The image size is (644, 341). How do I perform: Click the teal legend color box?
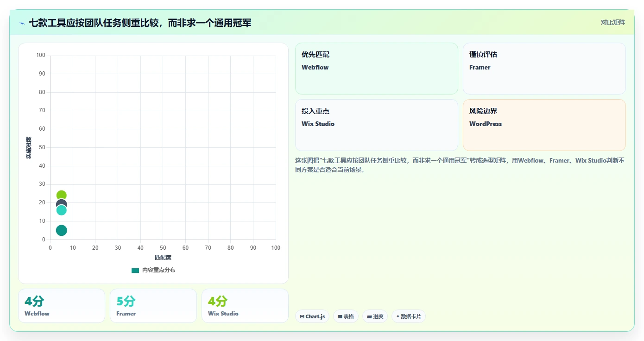click(135, 271)
